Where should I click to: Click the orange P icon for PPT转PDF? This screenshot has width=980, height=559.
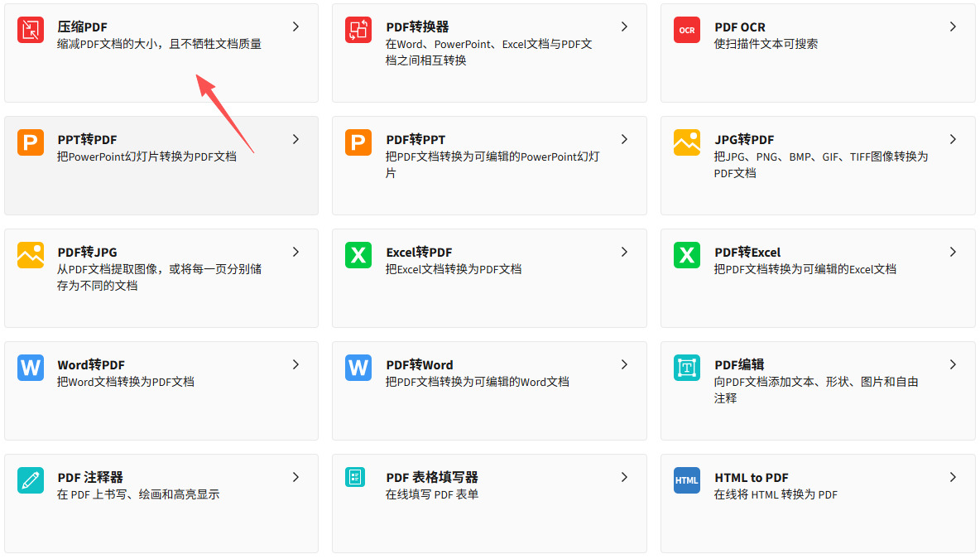coord(30,142)
